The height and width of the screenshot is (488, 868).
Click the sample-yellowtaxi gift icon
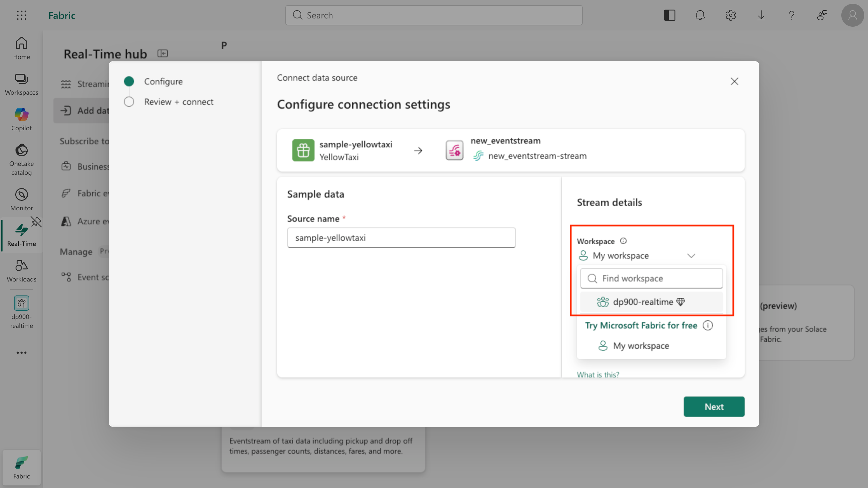tap(303, 150)
